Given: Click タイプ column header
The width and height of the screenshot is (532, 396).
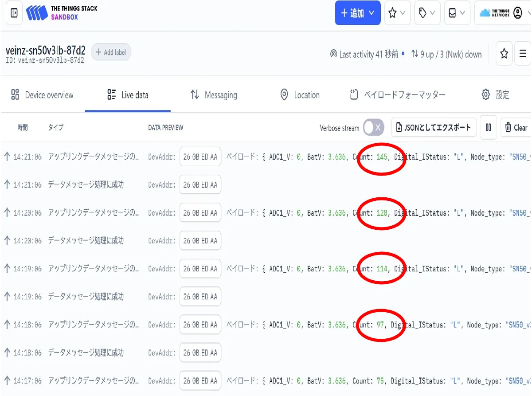Looking at the screenshot, I should (56, 128).
